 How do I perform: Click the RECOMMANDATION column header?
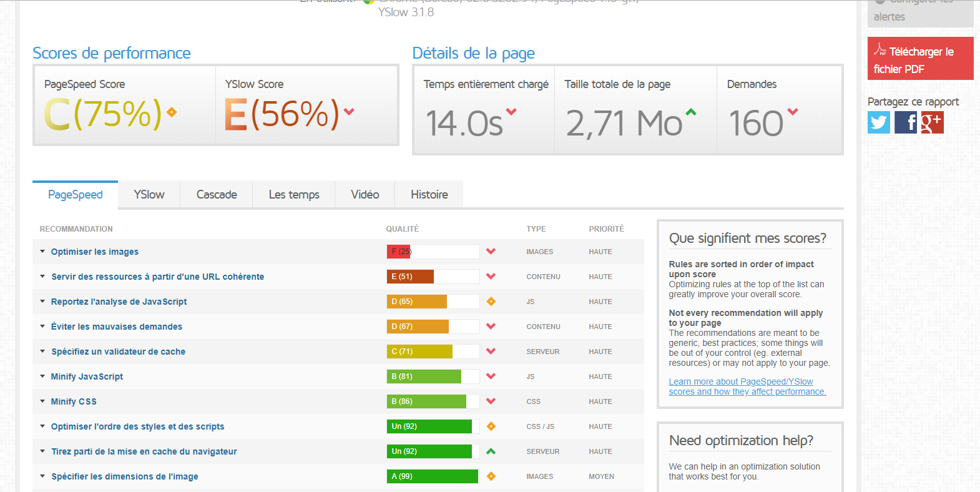[76, 229]
